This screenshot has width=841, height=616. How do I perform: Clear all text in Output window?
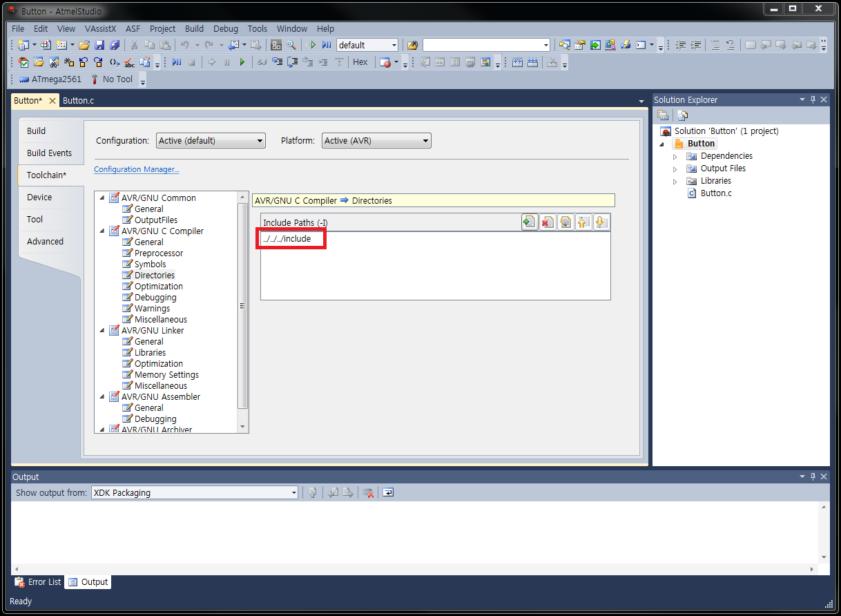click(x=369, y=492)
